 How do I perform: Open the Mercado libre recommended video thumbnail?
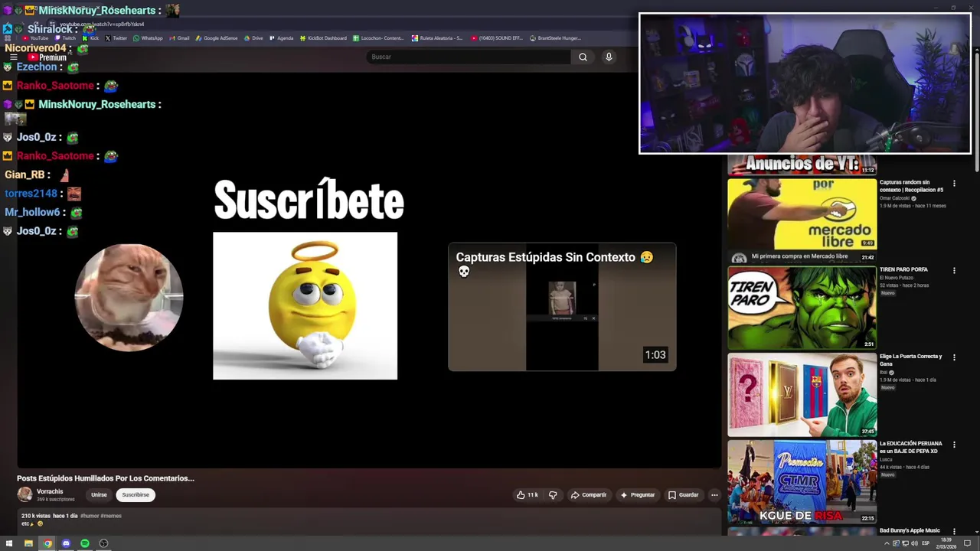point(802,220)
